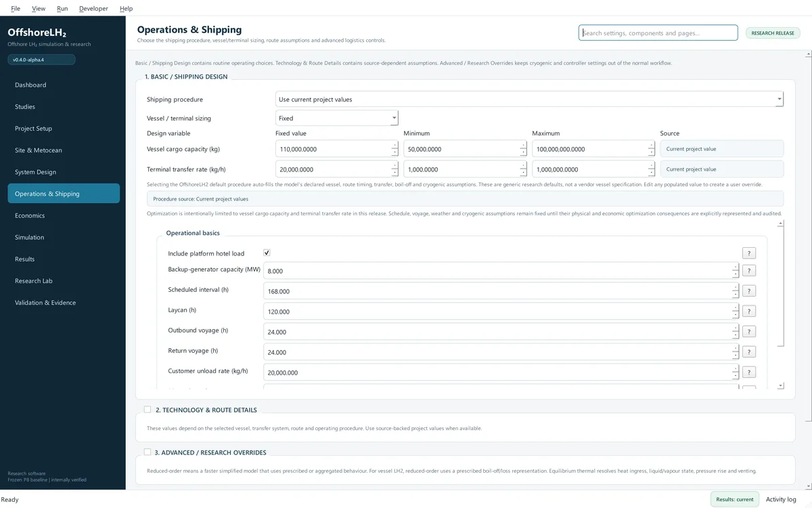The image size is (812, 508).
Task: Click stepper on Return voyage field
Action: click(736, 352)
